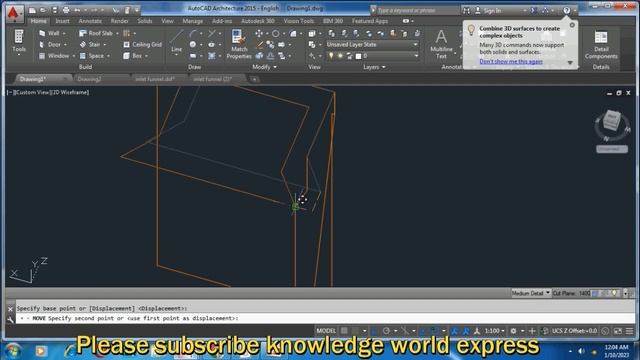Image resolution: width=640 pixels, height=360 pixels.
Task: Toggle annotation visibility icon in status bar
Action: click(x=454, y=331)
